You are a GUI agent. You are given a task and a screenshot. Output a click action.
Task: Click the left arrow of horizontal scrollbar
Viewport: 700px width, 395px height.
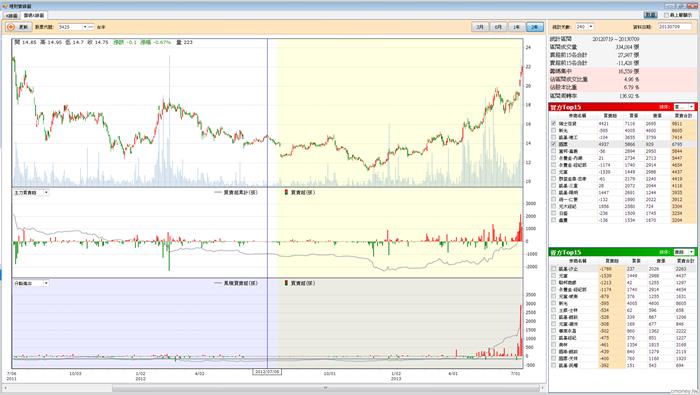pos(6,388)
